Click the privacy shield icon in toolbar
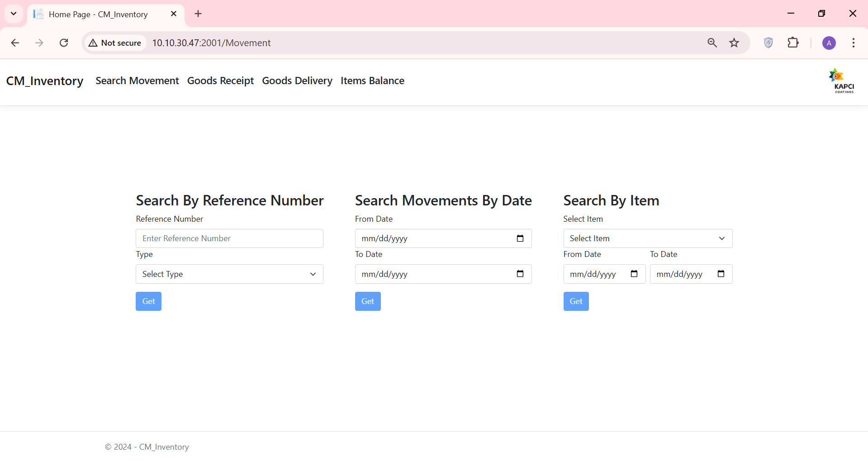Viewport: 868px width, 461px height. click(768, 43)
